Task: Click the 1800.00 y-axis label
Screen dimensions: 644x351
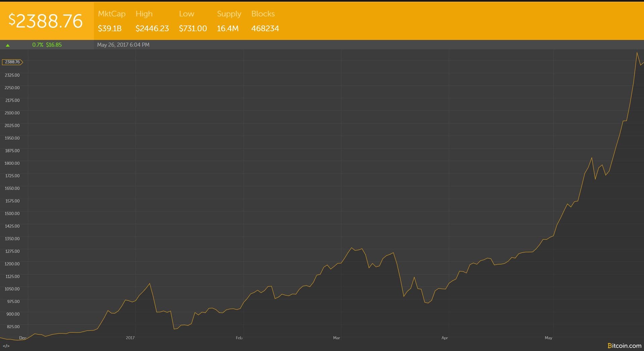Action: (x=12, y=163)
